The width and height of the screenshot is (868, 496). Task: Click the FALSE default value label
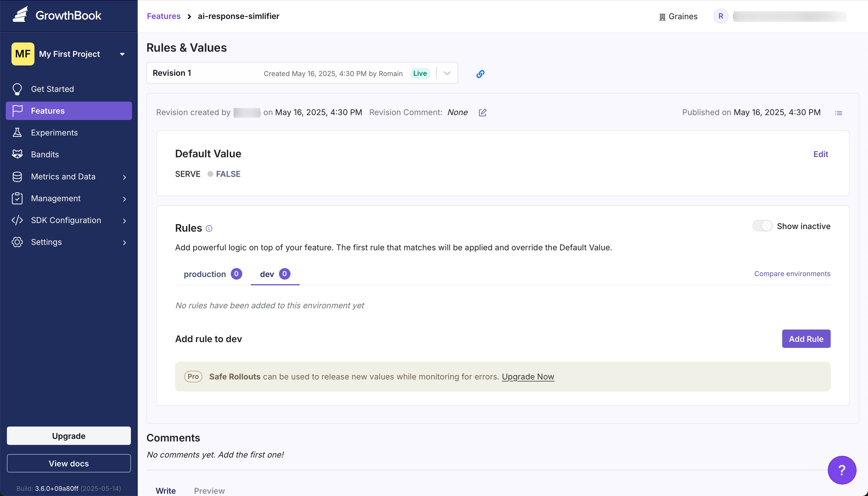(228, 174)
